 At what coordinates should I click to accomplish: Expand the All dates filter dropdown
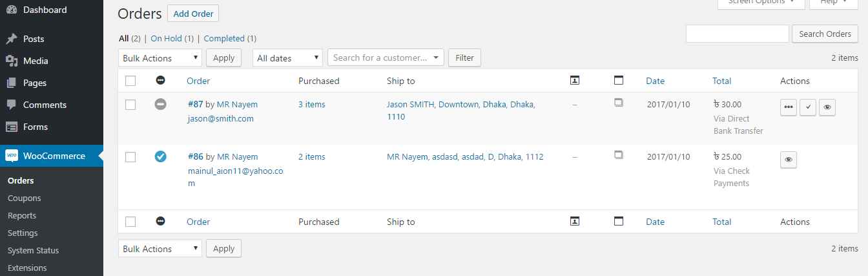287,58
